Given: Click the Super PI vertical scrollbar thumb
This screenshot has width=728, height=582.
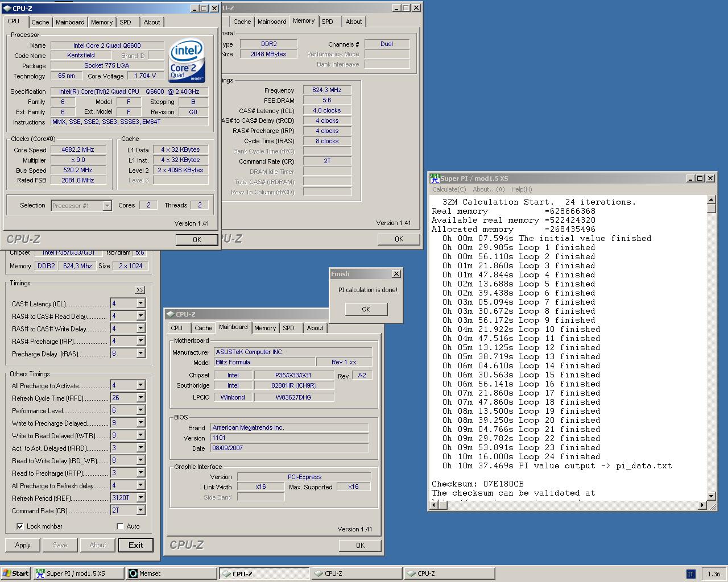Looking at the screenshot, I should (x=711, y=209).
